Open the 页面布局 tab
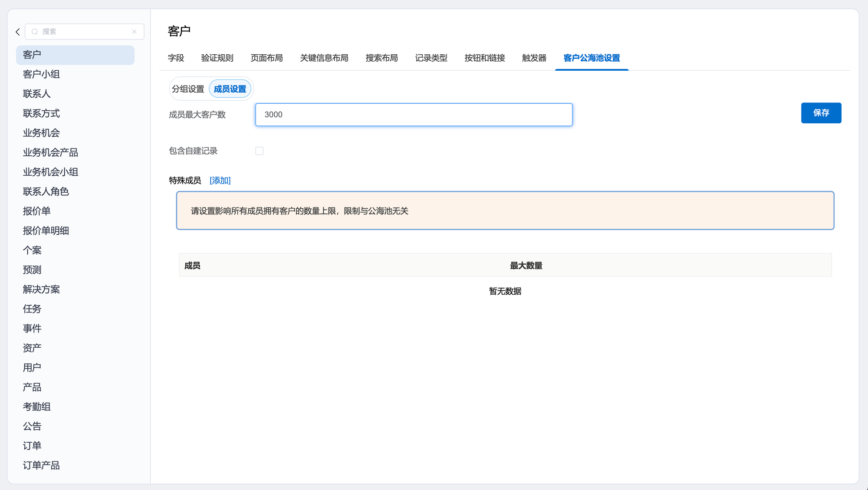The height and width of the screenshot is (490, 868). [x=266, y=58]
